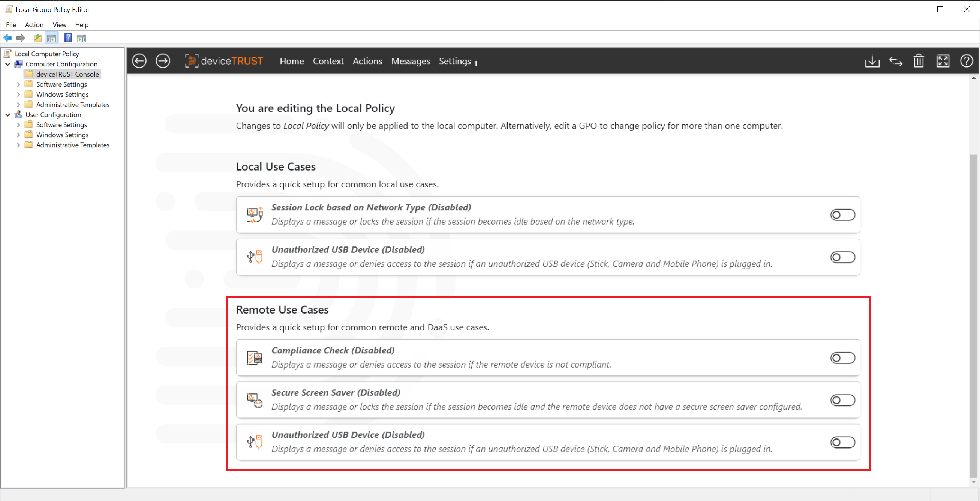
Task: Click the MMC toolbar forward arrow
Action: 21,38
